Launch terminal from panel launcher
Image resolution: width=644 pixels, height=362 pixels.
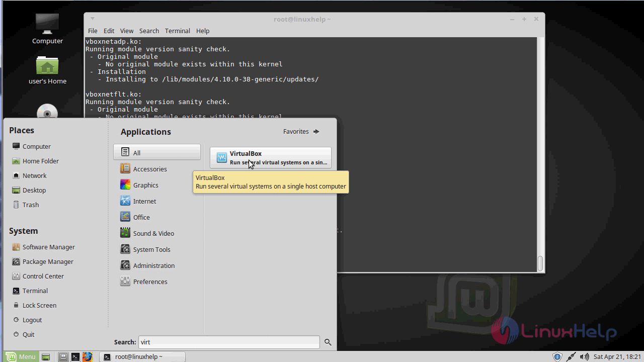(x=75, y=357)
